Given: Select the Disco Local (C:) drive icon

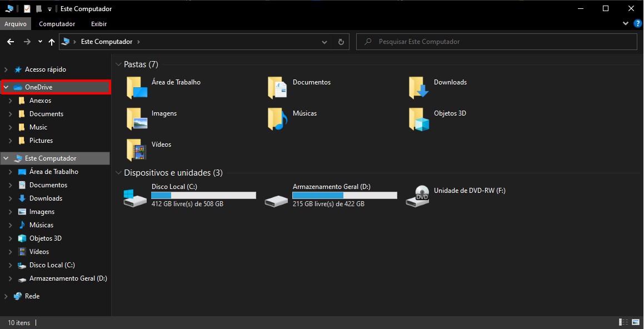Looking at the screenshot, I should pos(135,197).
